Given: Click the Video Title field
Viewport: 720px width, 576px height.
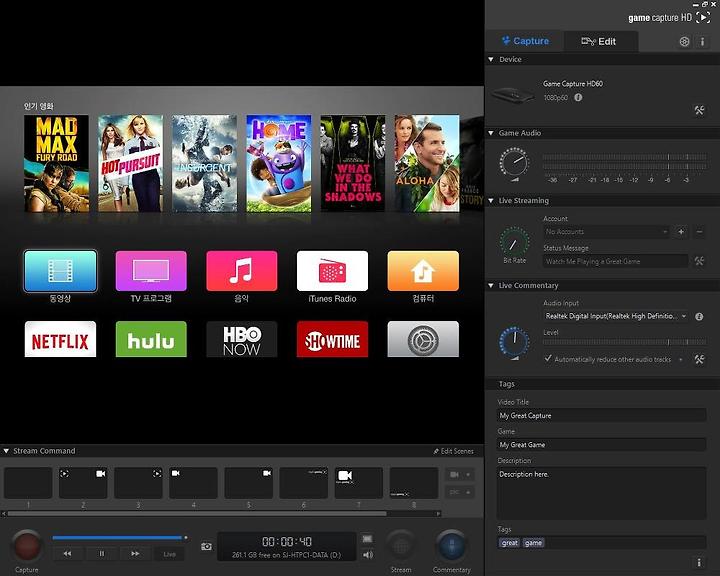Looking at the screenshot, I should (602, 415).
